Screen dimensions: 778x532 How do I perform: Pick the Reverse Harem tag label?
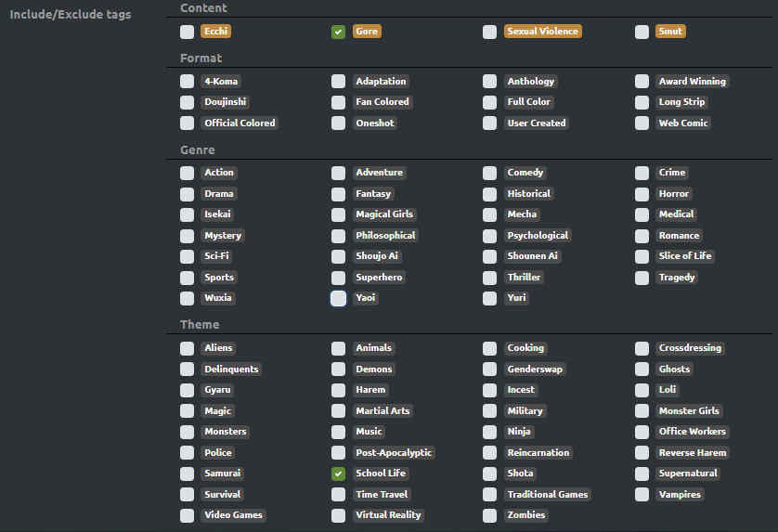[x=693, y=453]
